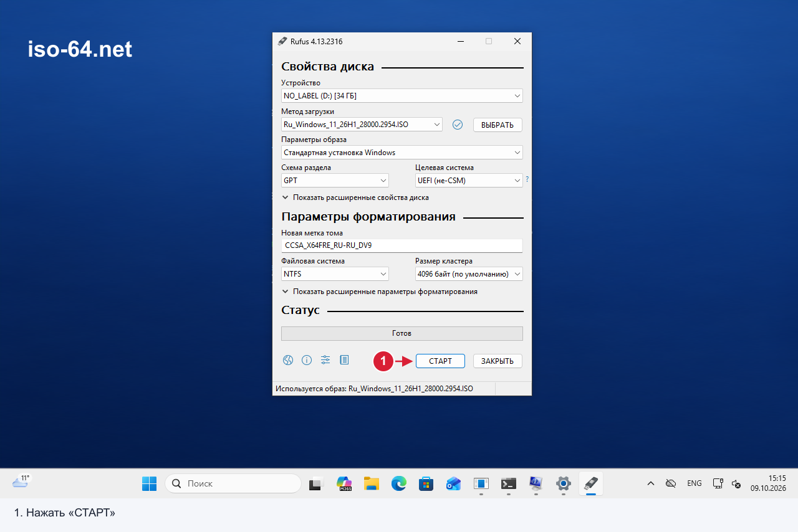
Task: Click the status bar text "Используется образ"
Action: 374,388
